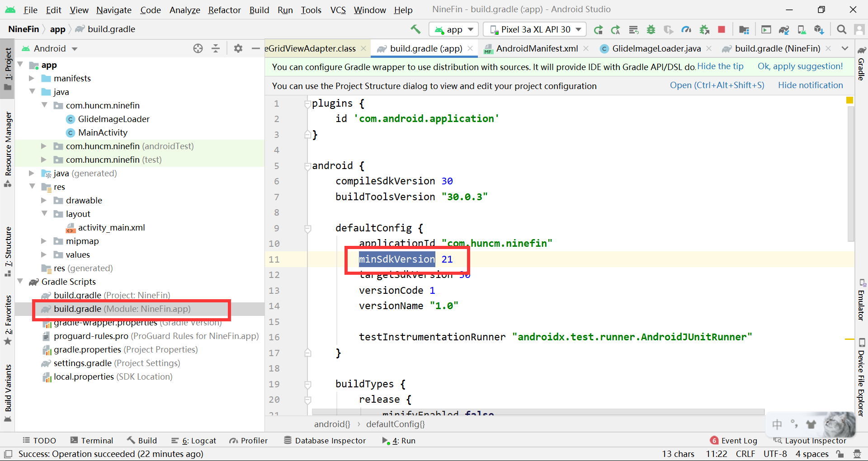This screenshot has width=868, height=461.
Task: Hide the Project tool window panel
Action: [x=255, y=48]
